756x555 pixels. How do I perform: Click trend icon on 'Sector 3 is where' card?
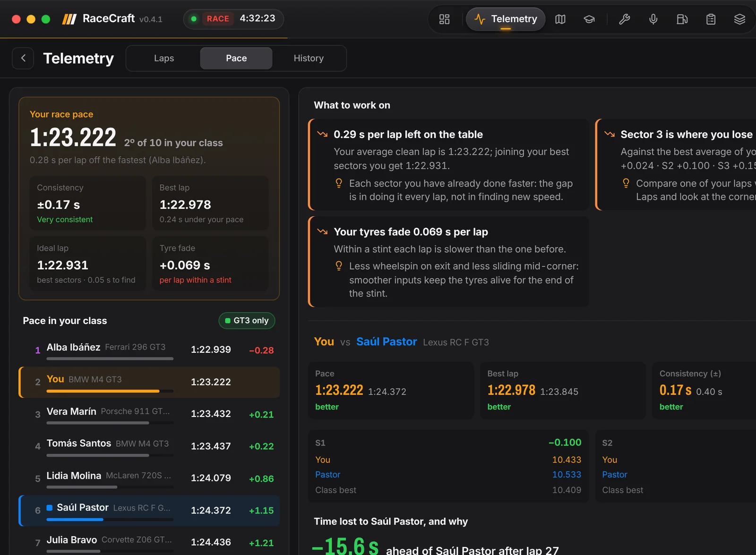[x=610, y=135]
